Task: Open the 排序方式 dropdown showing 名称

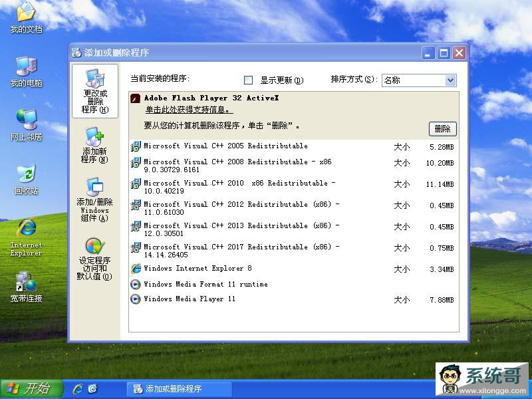Action: 419,80
